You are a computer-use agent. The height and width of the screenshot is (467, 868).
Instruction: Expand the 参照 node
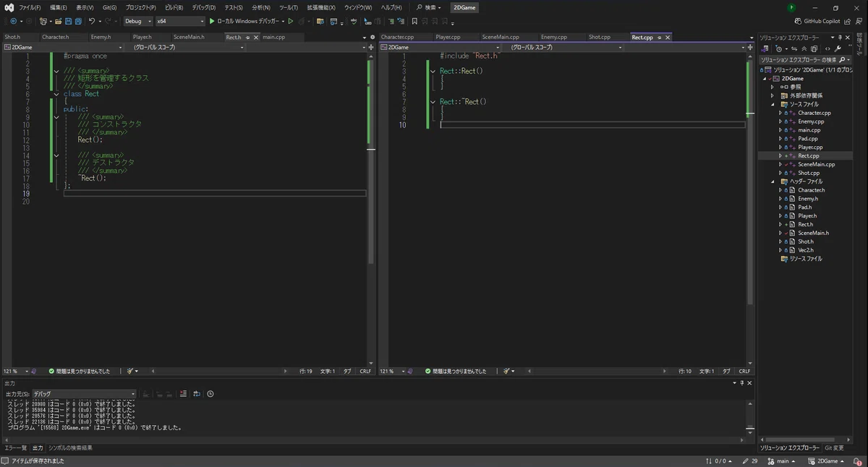[x=772, y=87]
